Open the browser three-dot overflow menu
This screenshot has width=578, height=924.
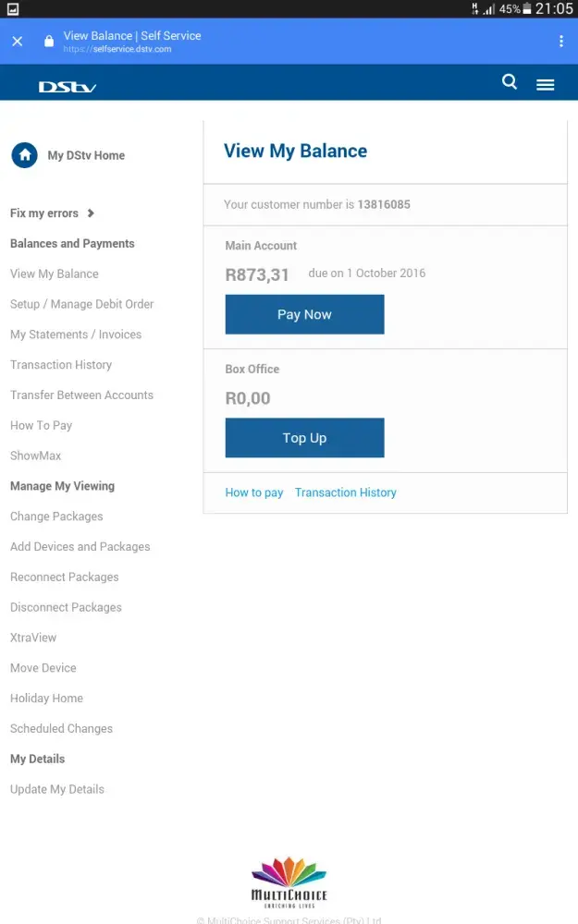tap(560, 42)
